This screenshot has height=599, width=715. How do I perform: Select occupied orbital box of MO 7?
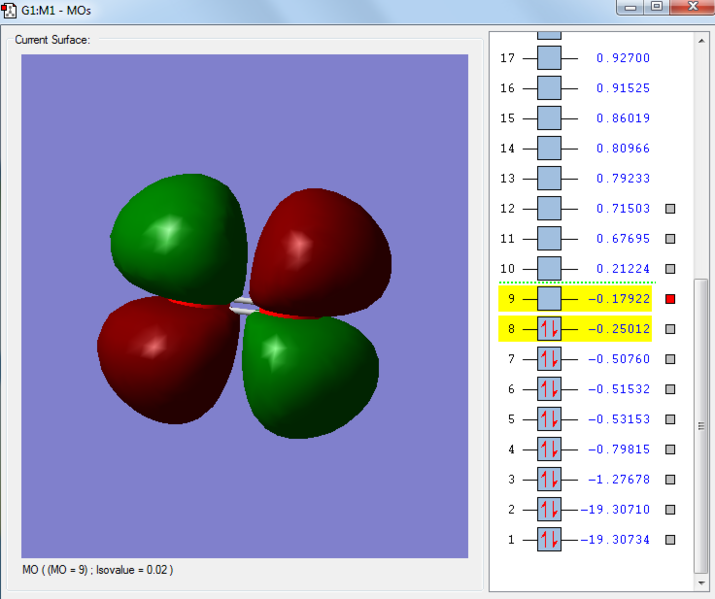click(549, 359)
